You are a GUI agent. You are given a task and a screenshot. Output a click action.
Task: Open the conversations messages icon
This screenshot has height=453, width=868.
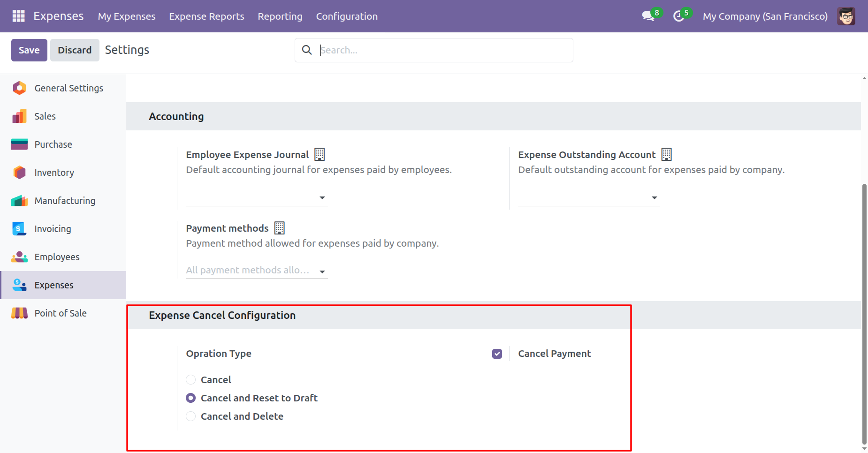click(648, 16)
